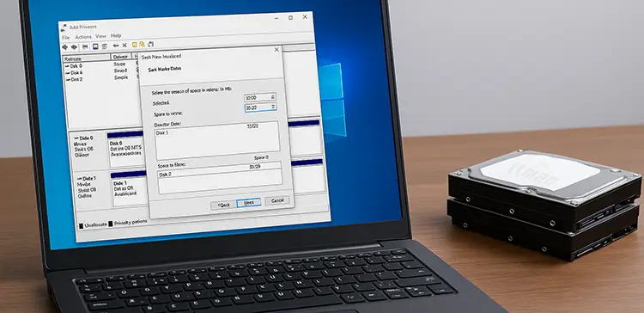
Task: Click the Relitate column header
Action: [x=87, y=58]
